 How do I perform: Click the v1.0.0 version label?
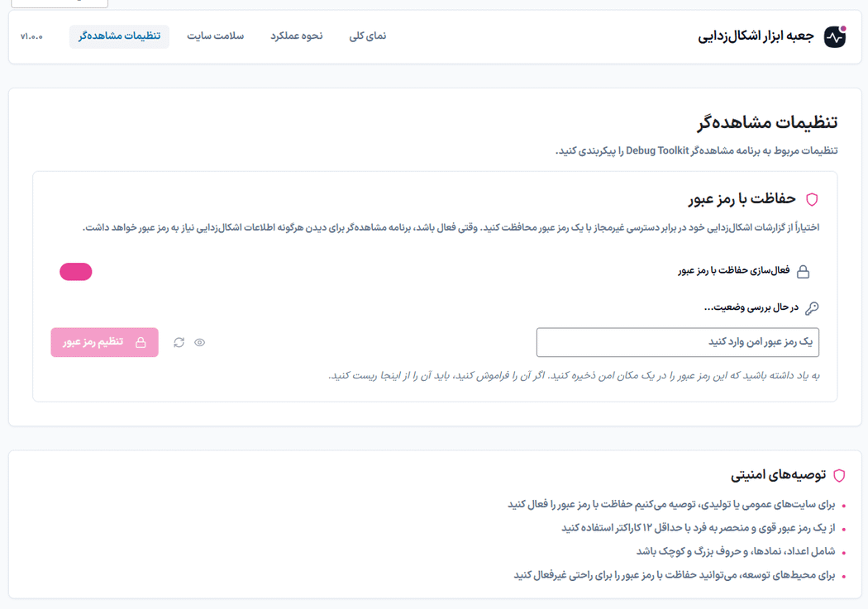click(x=31, y=36)
